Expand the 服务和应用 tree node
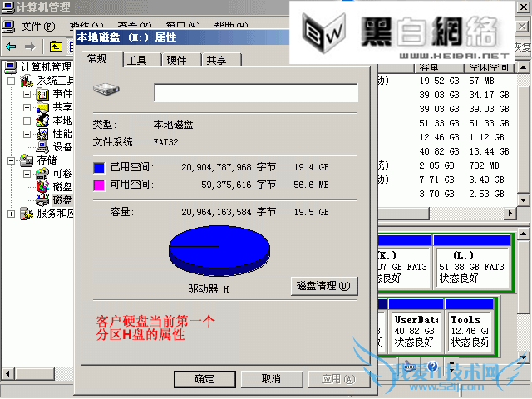Image resolution: width=532 pixels, height=399 pixels. click(11, 214)
